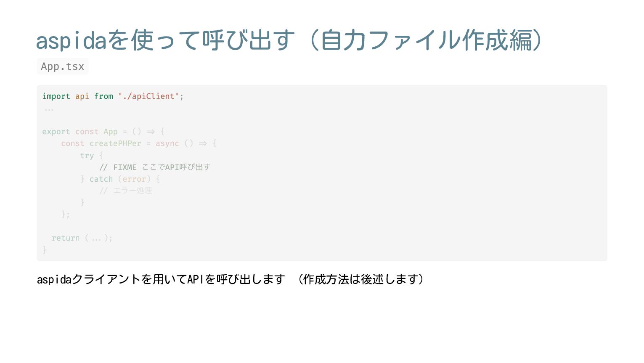Click the 自力ファイル作成編 part of title

[426, 40]
